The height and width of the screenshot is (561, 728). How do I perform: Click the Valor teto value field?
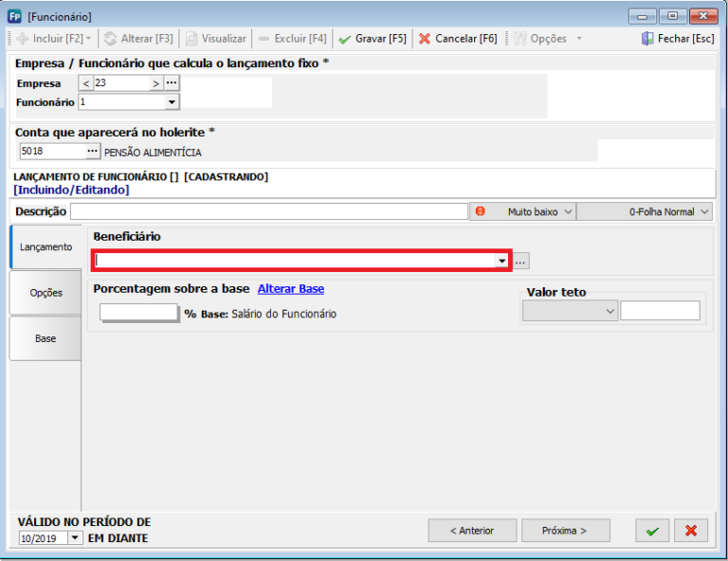(660, 311)
